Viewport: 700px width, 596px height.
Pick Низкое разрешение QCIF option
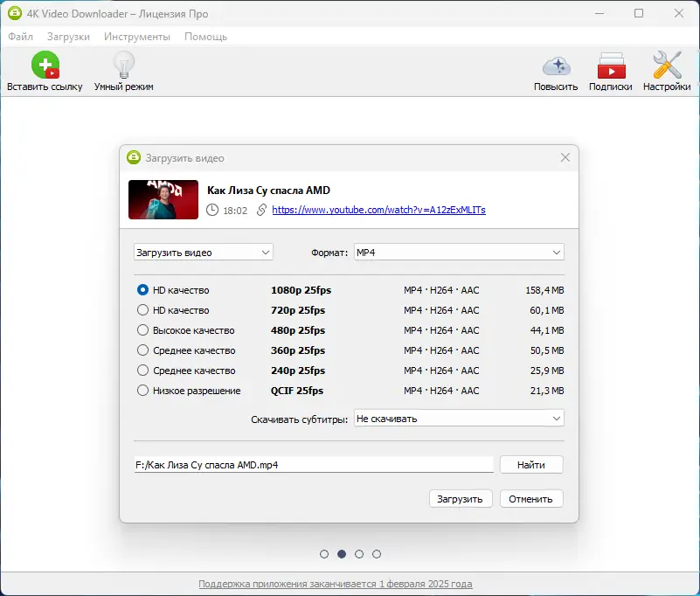[x=142, y=391]
